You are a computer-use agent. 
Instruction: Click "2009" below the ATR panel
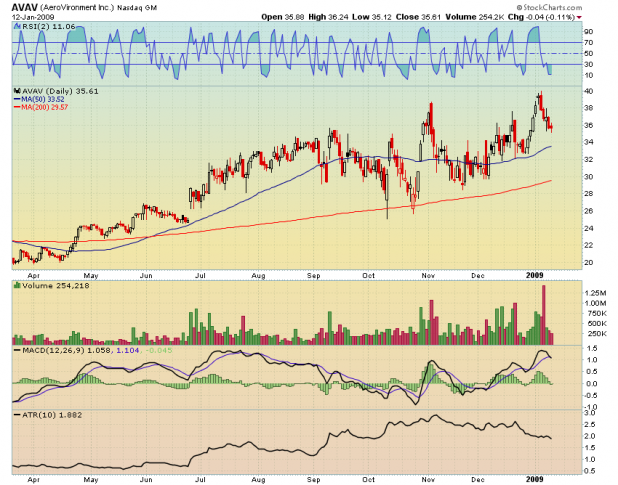535,479
